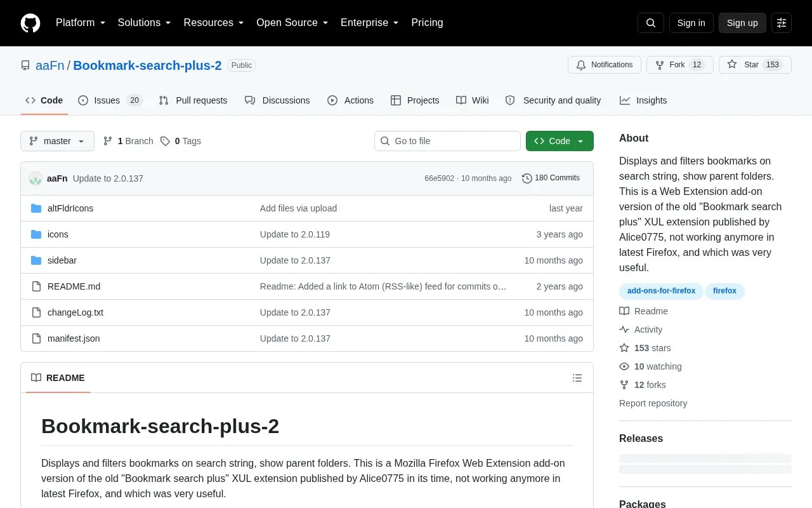Open the Notifications bell button
The height and width of the screenshot is (508, 812).
[x=605, y=65]
